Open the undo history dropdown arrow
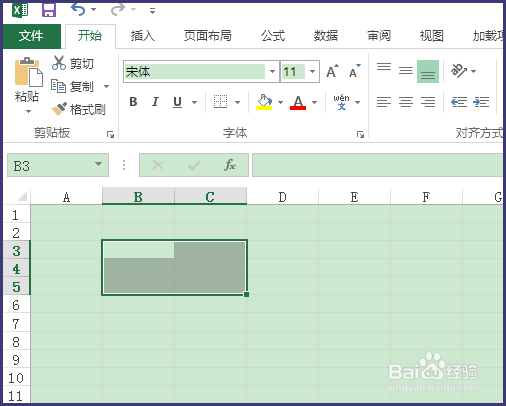This screenshot has height=406, width=506. [94, 10]
